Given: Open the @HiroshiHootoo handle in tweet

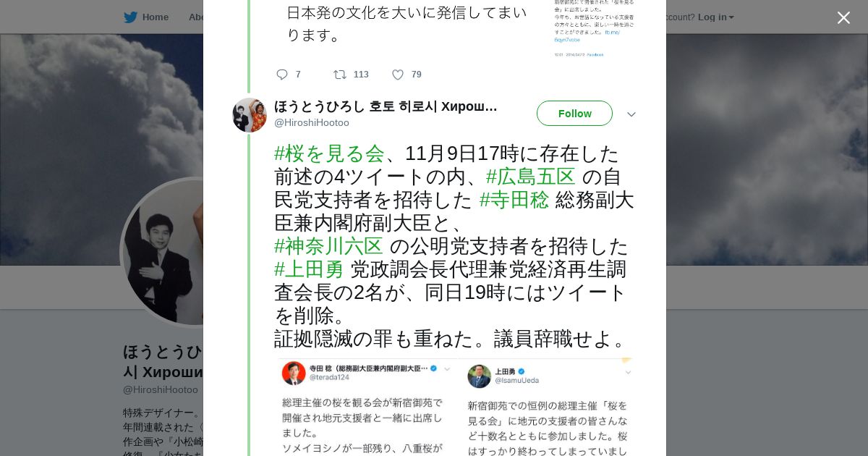Looking at the screenshot, I should point(312,122).
